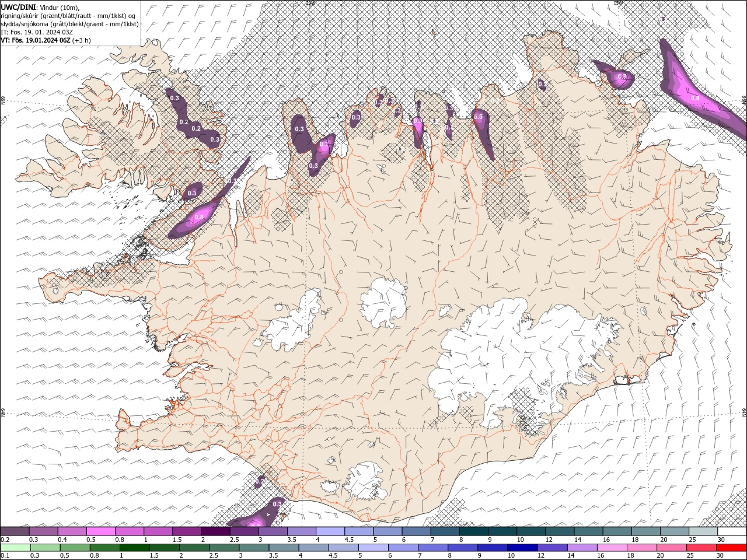Select the 0.1 pale green swatch, bottom legend bar

click(15, 548)
